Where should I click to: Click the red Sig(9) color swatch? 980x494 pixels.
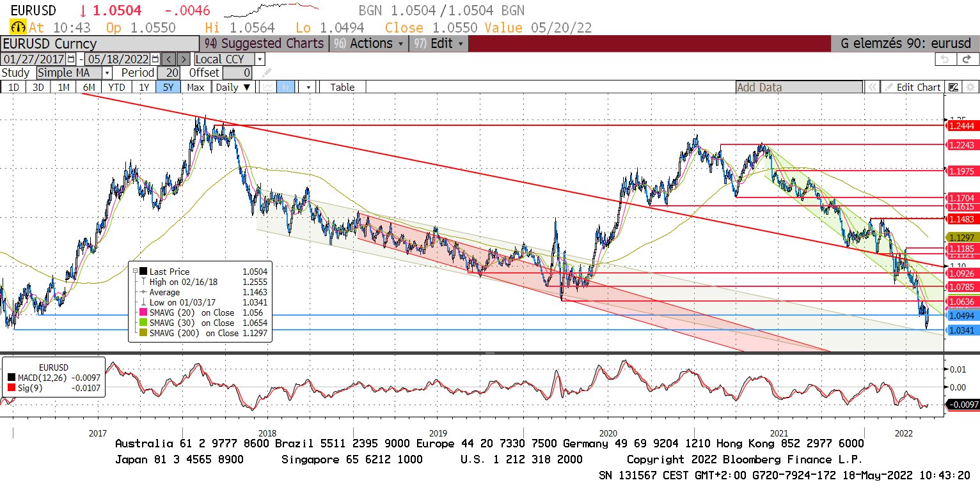(12, 388)
